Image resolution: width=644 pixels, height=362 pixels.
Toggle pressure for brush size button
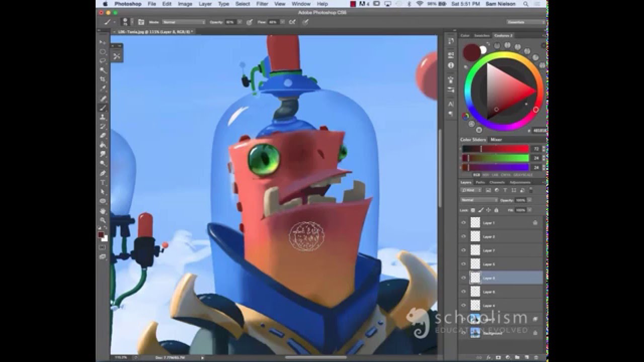click(305, 22)
